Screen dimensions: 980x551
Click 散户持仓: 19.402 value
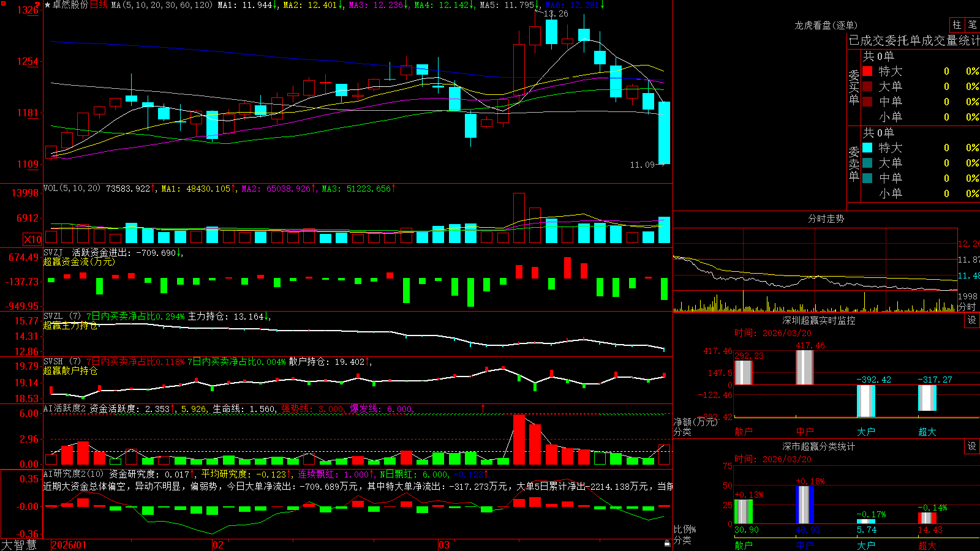(x=327, y=362)
